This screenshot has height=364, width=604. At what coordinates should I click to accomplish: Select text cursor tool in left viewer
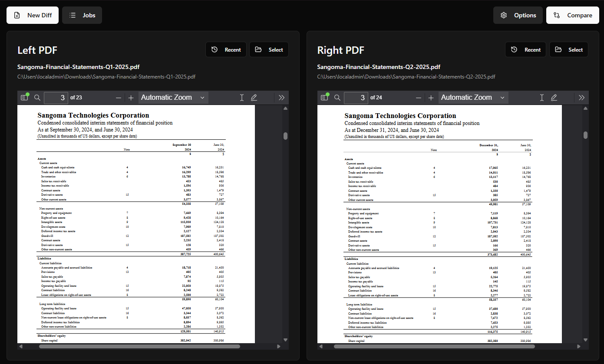pos(242,98)
